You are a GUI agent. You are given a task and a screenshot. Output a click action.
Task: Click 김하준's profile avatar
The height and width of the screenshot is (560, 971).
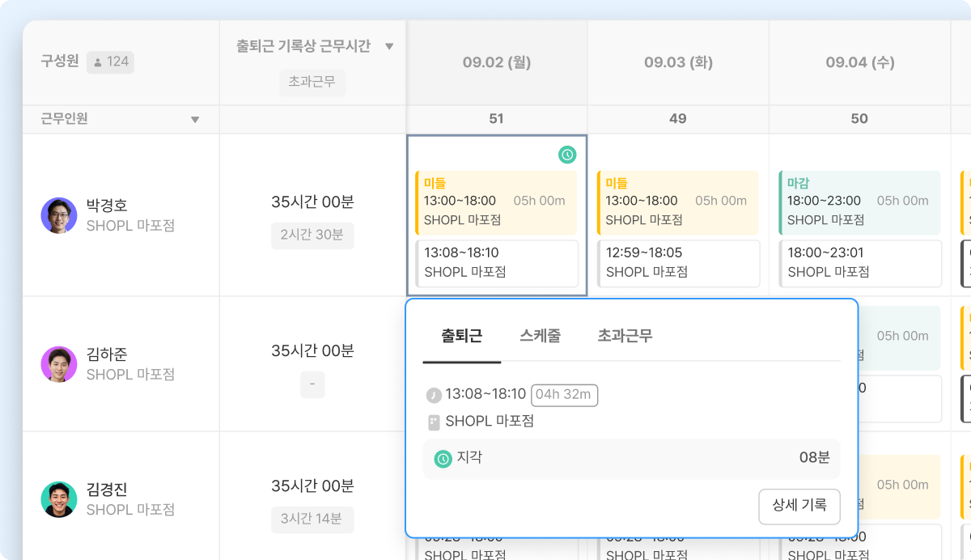[x=58, y=364]
